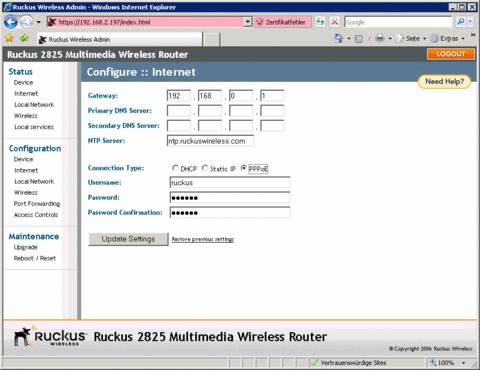
Task: Click the Ruckus Wireless dog logo
Action: pyautogui.click(x=50, y=337)
